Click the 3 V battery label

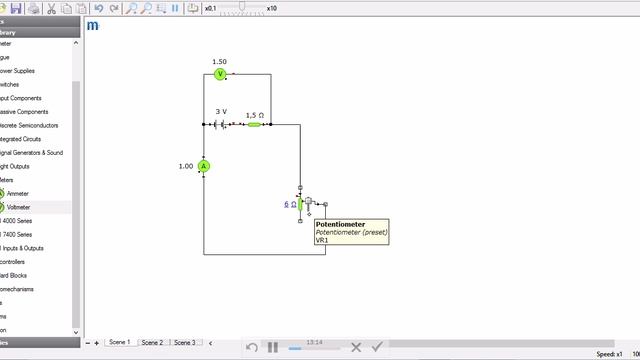click(x=221, y=111)
